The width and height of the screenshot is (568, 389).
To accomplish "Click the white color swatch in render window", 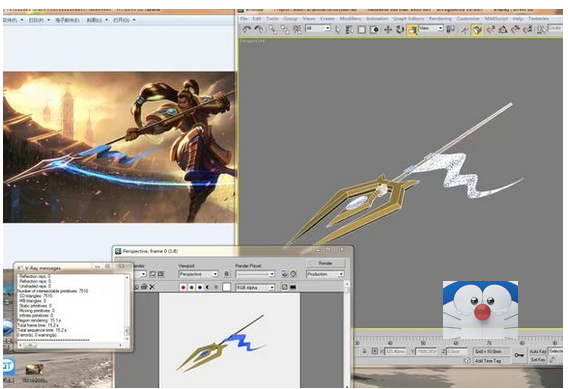I will 226,287.
